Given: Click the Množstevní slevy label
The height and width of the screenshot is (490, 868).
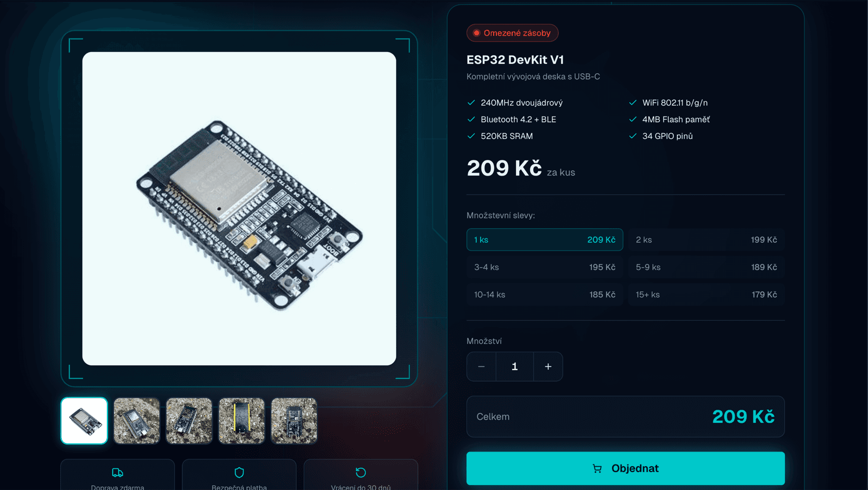Looking at the screenshot, I should coord(501,215).
